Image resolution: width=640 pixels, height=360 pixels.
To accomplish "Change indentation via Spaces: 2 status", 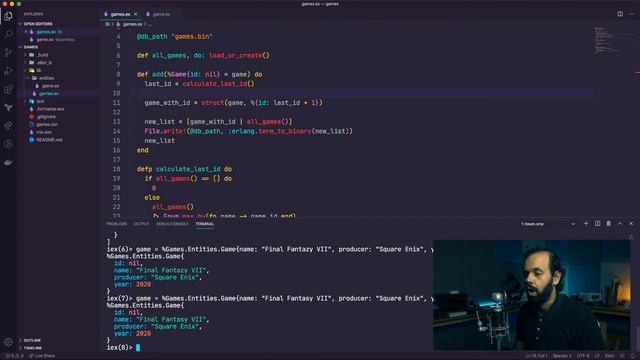I will (562, 356).
